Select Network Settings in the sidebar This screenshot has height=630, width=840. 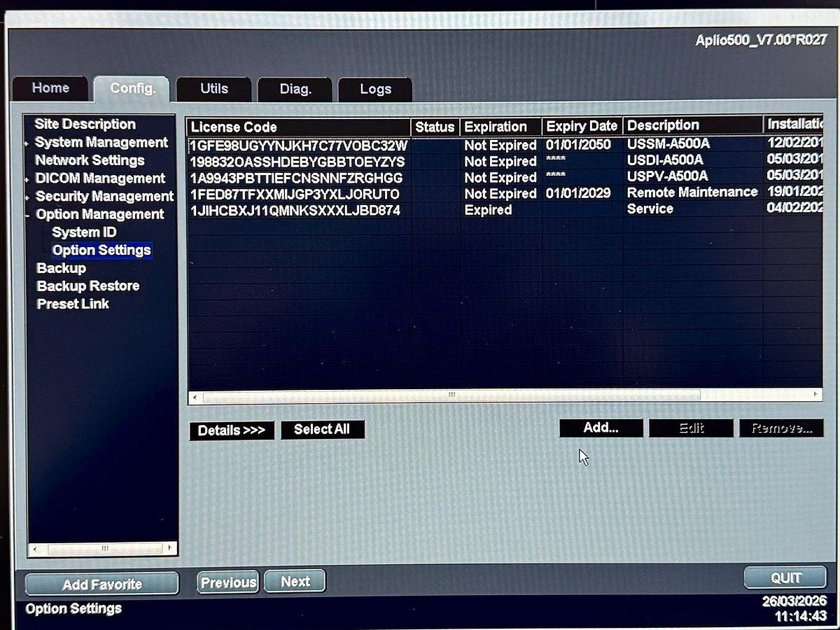coord(90,160)
